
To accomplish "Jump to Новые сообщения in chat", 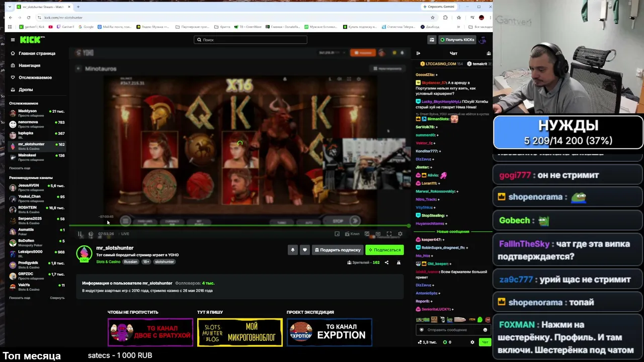I will (453, 232).
